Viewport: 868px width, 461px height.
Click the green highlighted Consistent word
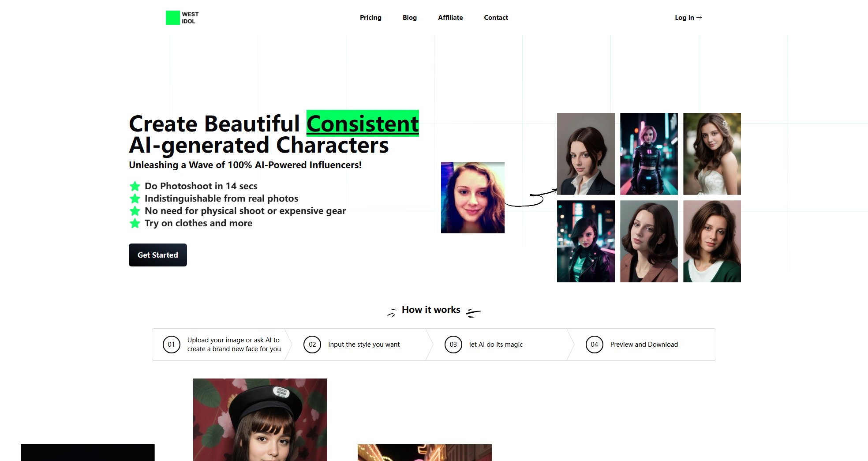pos(363,123)
